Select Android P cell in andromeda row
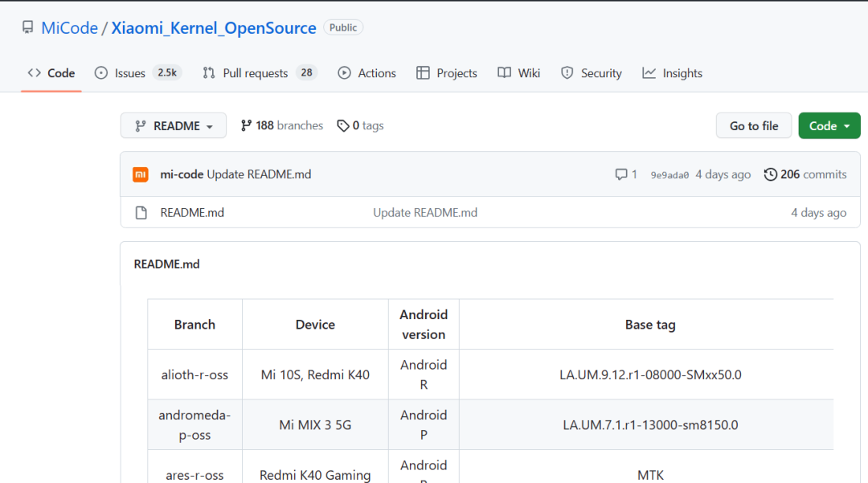 coord(424,425)
